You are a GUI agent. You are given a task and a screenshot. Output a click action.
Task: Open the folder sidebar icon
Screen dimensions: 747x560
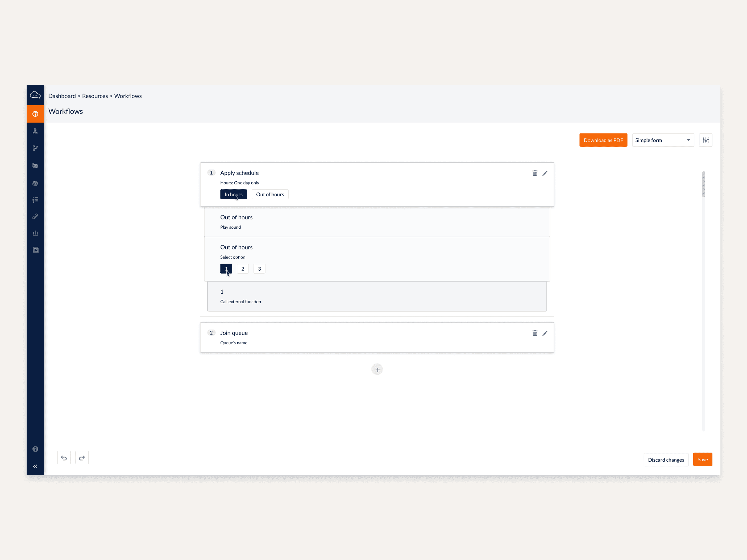(x=35, y=166)
